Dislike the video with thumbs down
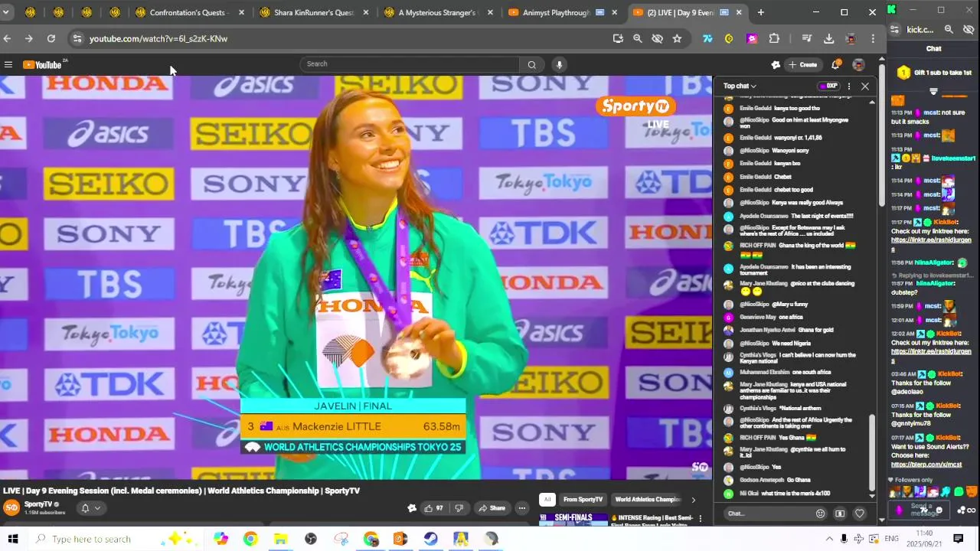Image resolution: width=980 pixels, height=551 pixels. [x=459, y=508]
